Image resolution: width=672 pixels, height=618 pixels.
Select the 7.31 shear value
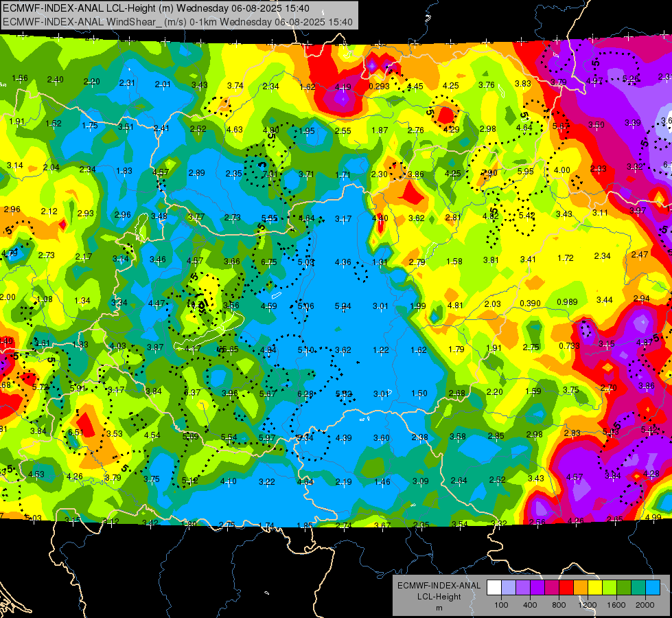click(270, 174)
